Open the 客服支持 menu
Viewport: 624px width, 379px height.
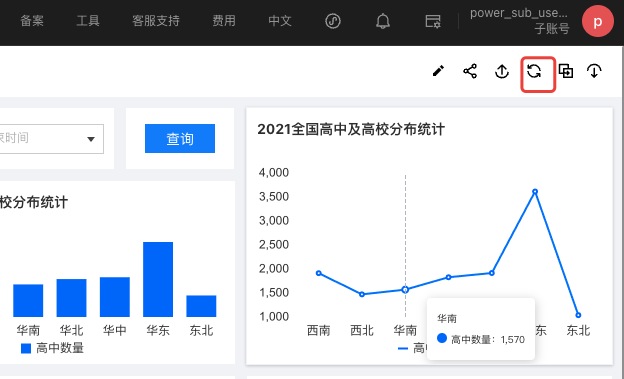(x=156, y=21)
